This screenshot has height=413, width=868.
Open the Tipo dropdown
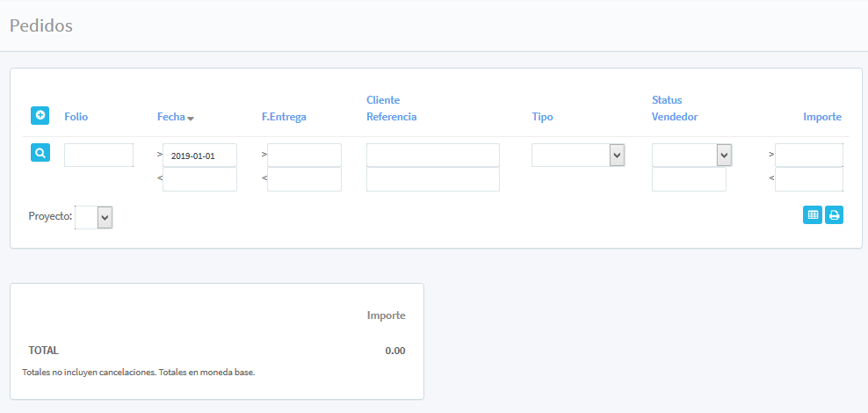pyautogui.click(x=578, y=155)
